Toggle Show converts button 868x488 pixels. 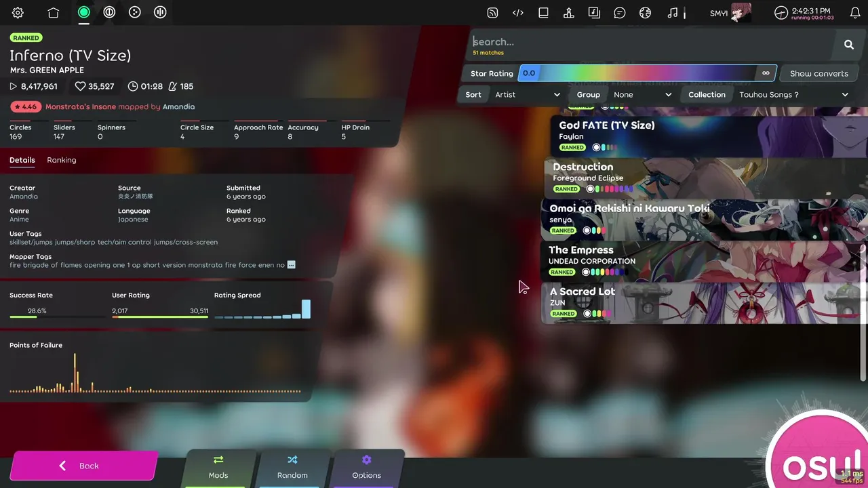tap(818, 73)
